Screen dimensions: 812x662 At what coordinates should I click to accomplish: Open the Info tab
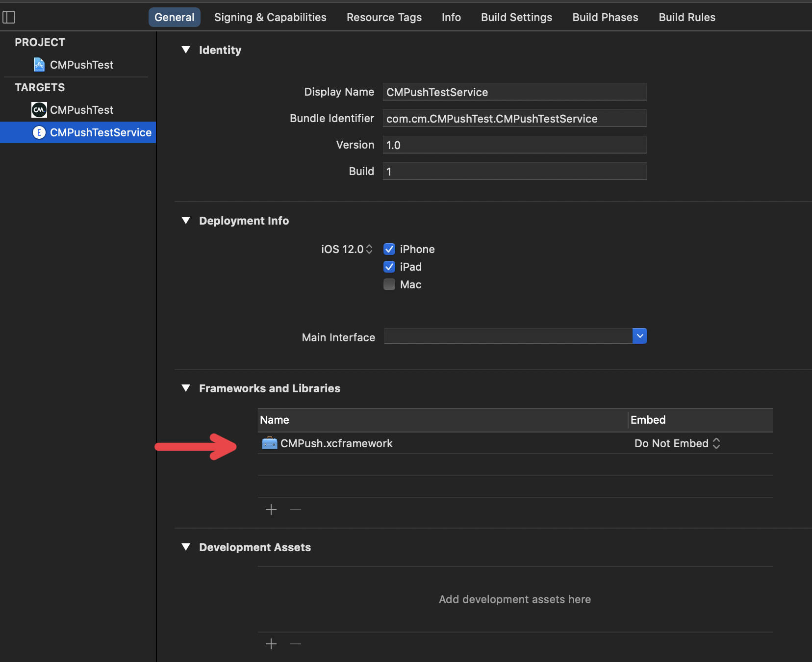[x=451, y=17]
